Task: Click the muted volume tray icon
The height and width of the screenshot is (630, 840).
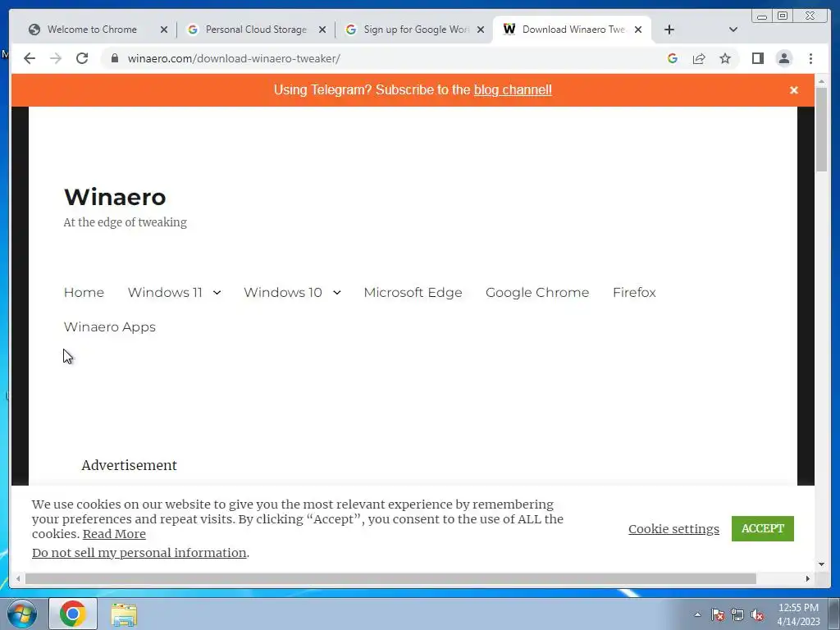Action: click(x=757, y=614)
